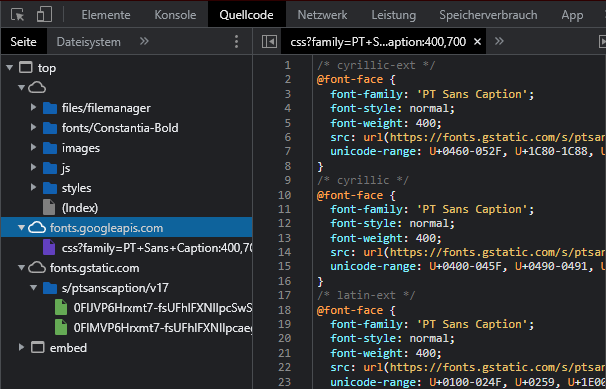The height and width of the screenshot is (389, 606).
Task: Expand the images folder arrow
Action: 34,148
